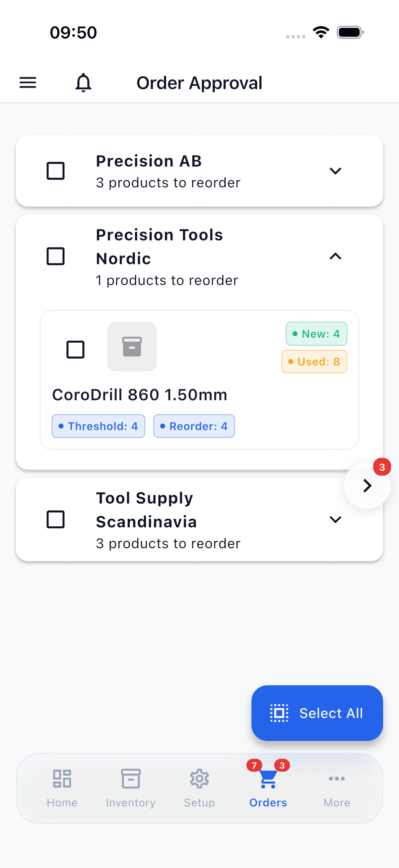The image size is (399, 868).
Task: Tap the Precision AB supplier name
Action: coord(149,161)
